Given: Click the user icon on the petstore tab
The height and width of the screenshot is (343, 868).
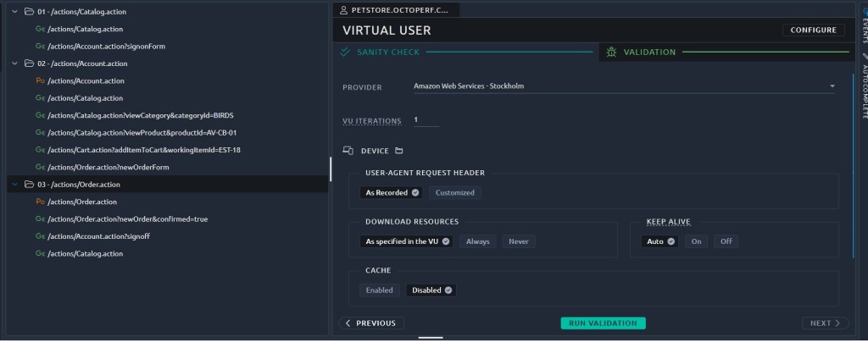Looking at the screenshot, I should pos(342,10).
